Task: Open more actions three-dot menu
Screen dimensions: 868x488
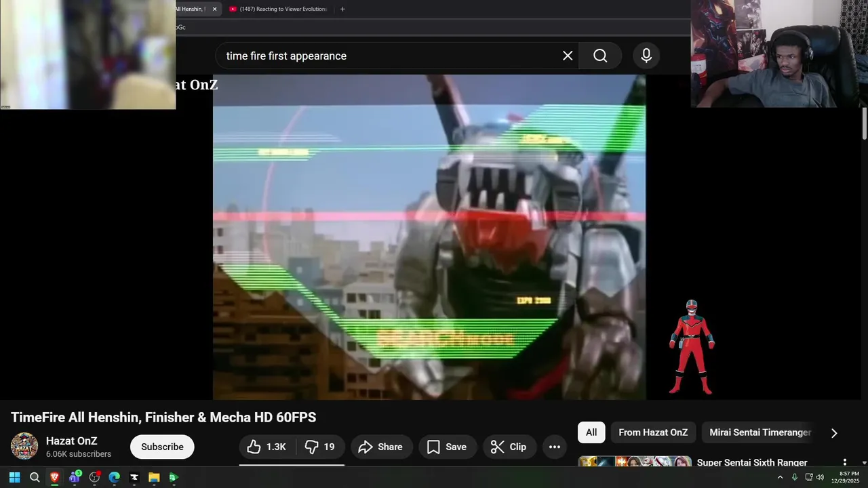Action: coord(555,447)
